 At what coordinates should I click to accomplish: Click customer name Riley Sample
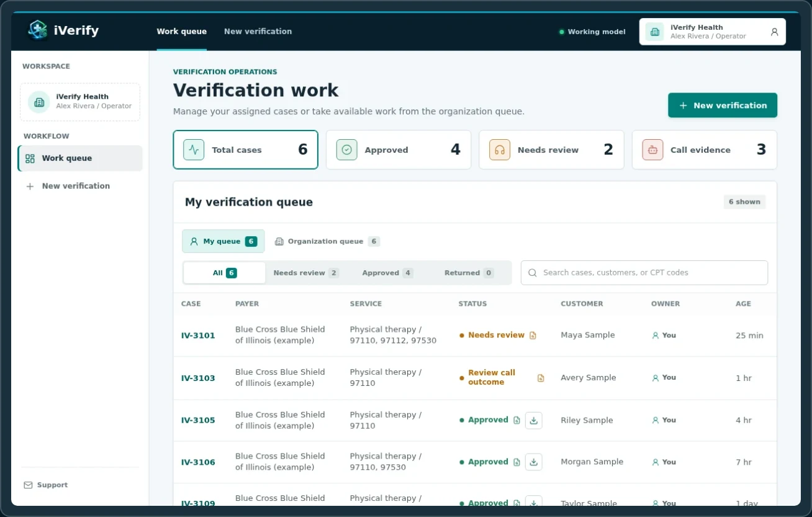[x=587, y=420]
